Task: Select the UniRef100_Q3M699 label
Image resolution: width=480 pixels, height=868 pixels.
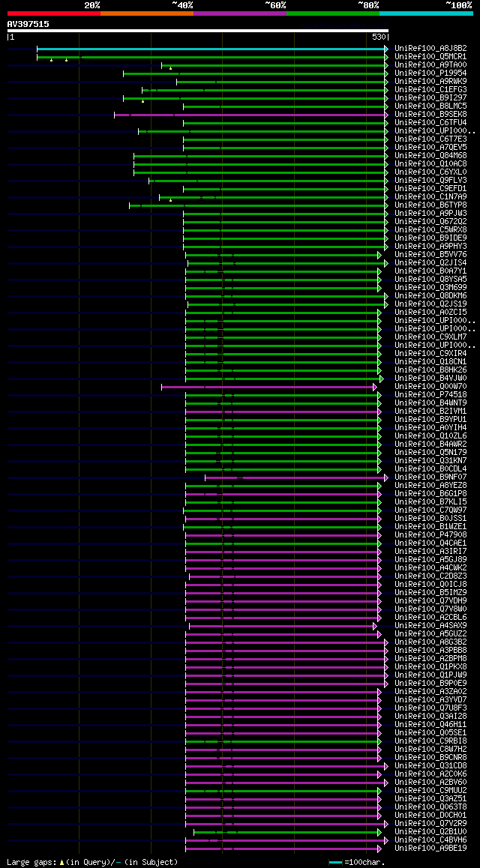Action: click(430, 288)
